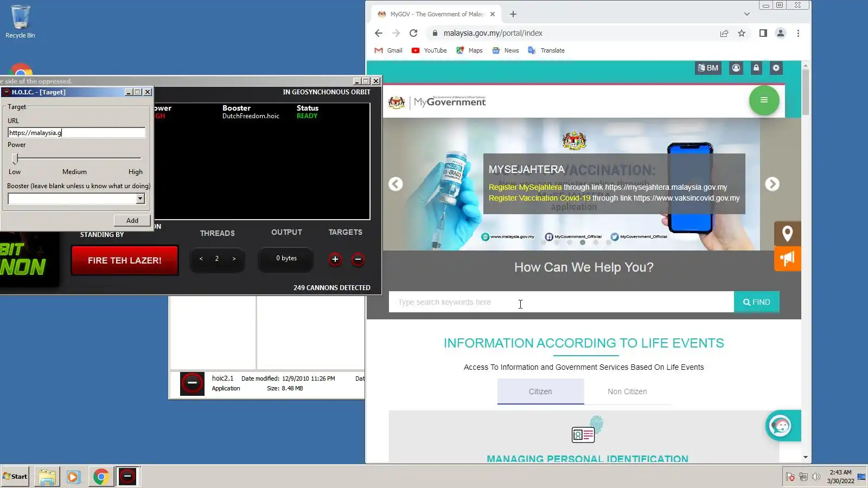Bookmark the page with the star icon
Screen dimensions: 868x488
742,33
